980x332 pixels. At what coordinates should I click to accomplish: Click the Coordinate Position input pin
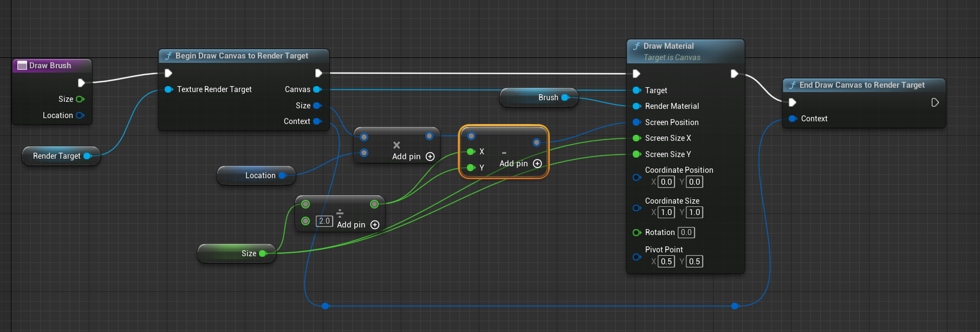(637, 177)
